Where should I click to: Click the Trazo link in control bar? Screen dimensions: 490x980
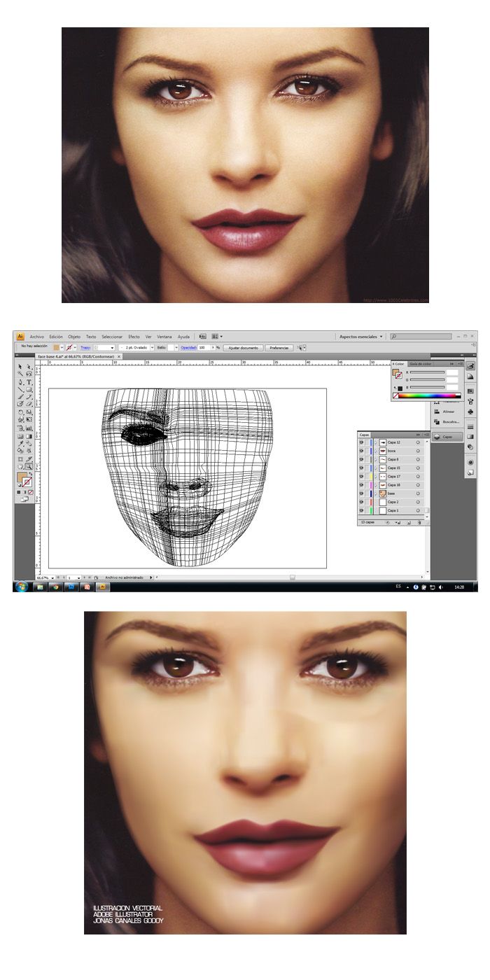coord(85,347)
